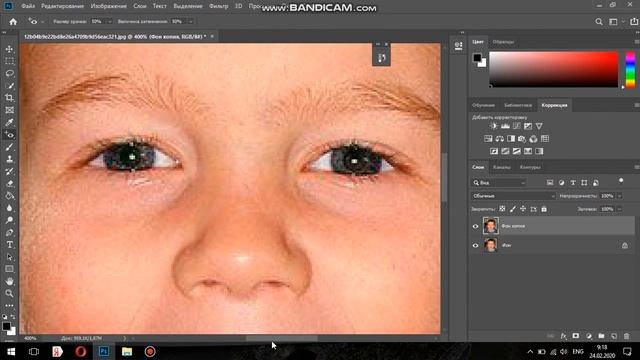Screen dimensions: 640x360
Task: Add Photo Filter adjustment
Action: [x=522, y=139]
